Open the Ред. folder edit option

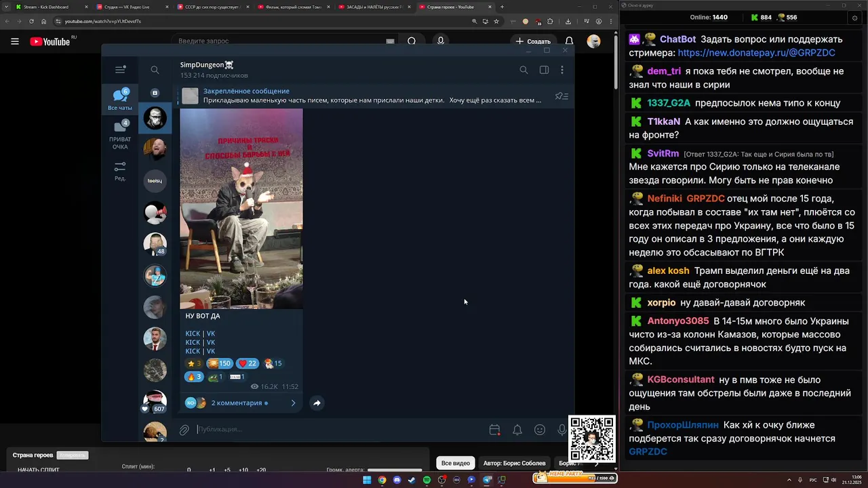click(x=120, y=171)
